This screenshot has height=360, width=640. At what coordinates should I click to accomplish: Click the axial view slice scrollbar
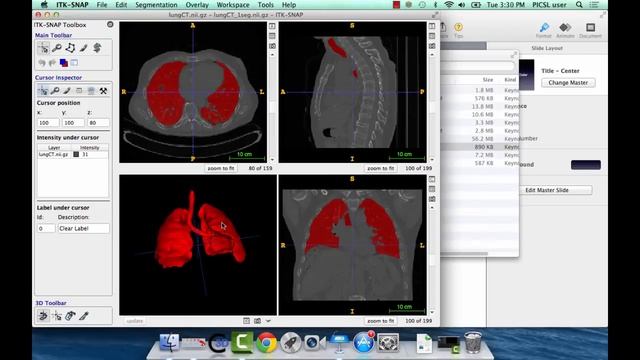[x=272, y=107]
